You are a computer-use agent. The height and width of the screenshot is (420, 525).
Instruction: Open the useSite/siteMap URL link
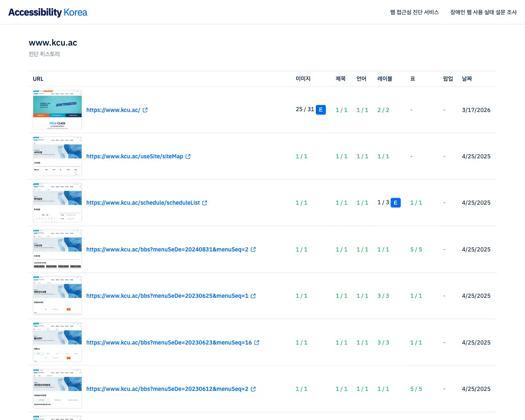tap(135, 157)
